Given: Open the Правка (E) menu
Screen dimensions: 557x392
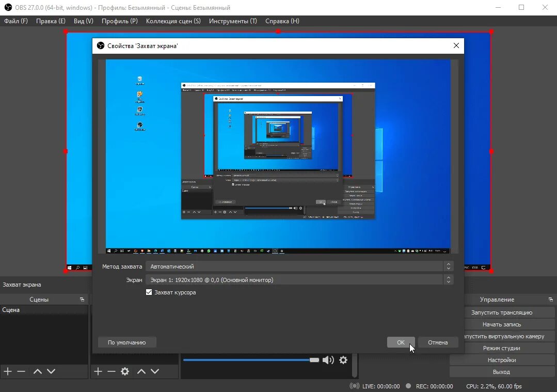Looking at the screenshot, I should point(51,21).
